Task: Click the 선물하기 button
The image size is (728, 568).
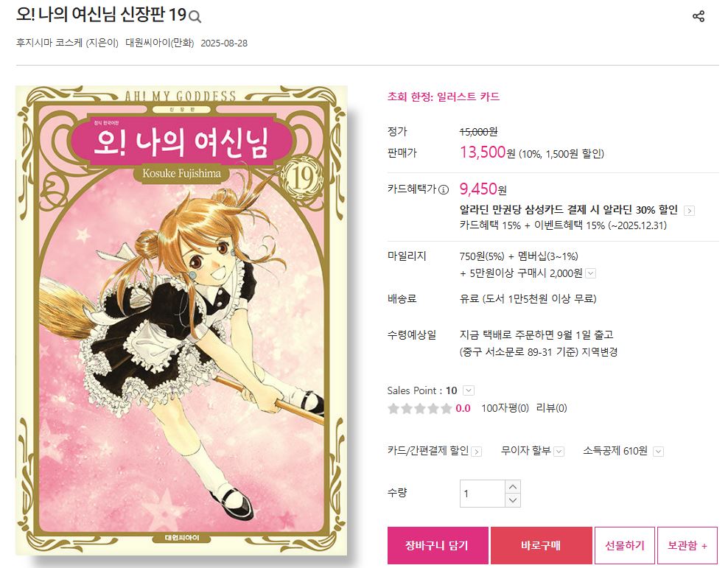Action: (x=624, y=545)
